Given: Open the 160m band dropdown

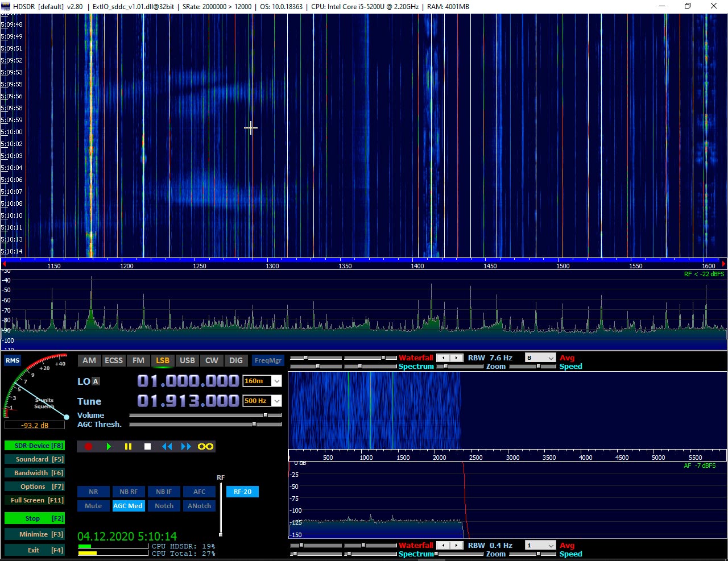Looking at the screenshot, I should click(276, 381).
